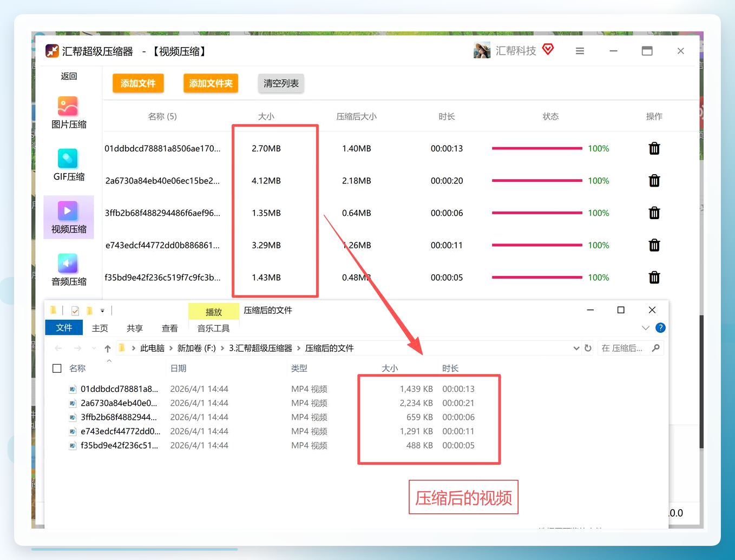The image size is (735, 560).
Task: Open the 文件 ribbon tab
Action: (64, 328)
